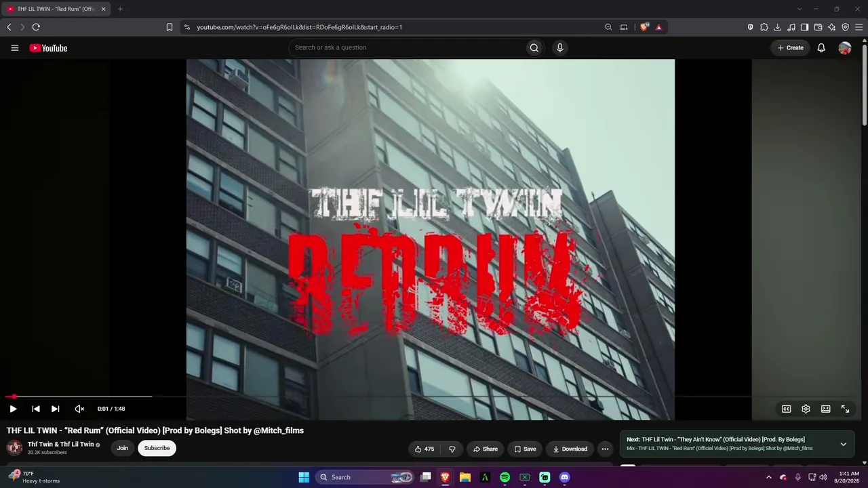Open the Create dropdown button
The width and height of the screenshot is (868, 488).
790,47
